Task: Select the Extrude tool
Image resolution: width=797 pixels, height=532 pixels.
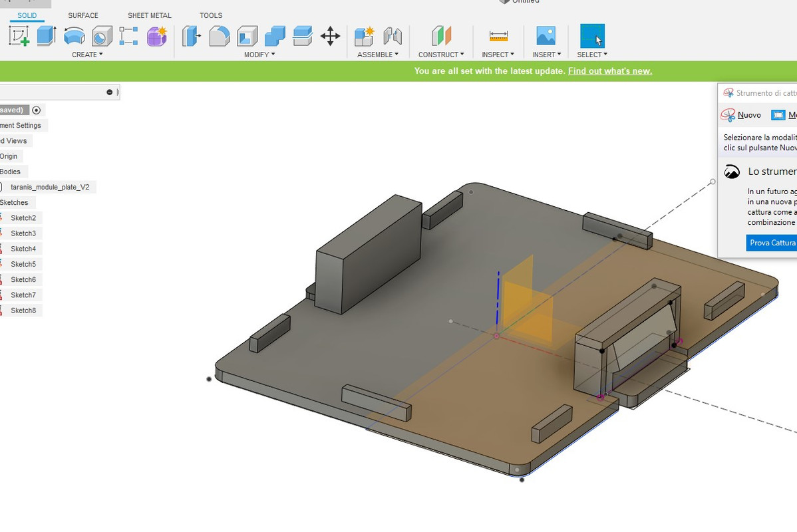Action: pos(47,36)
